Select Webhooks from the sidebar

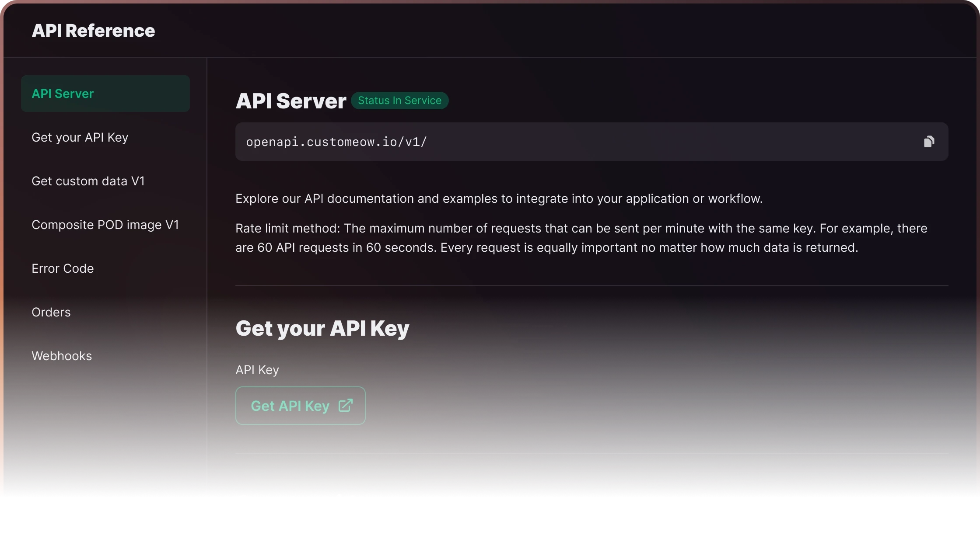coord(62,356)
